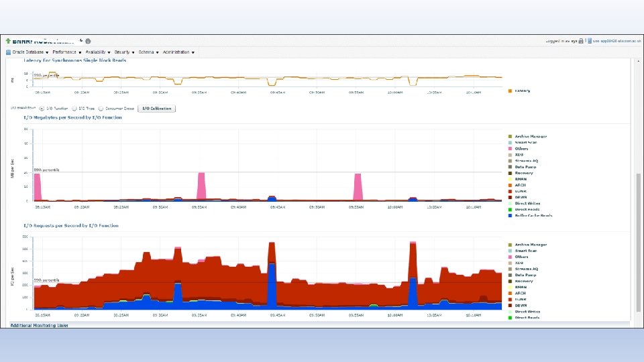Click the Others pink legend marker in Megabytes chart

(510, 149)
